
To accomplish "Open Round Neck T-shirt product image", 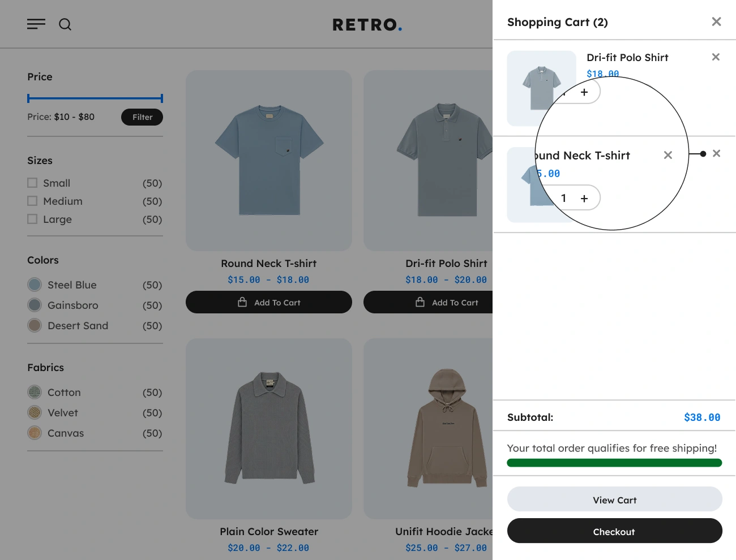I will click(269, 161).
